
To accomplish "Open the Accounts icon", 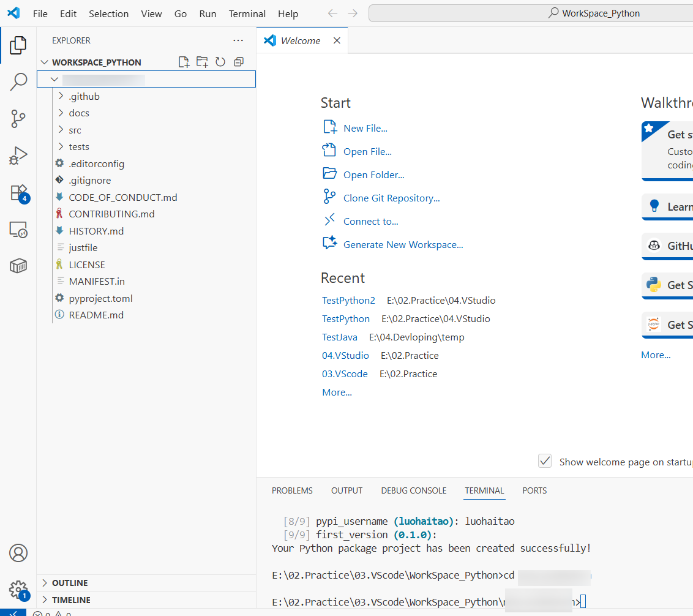I will coord(18,553).
